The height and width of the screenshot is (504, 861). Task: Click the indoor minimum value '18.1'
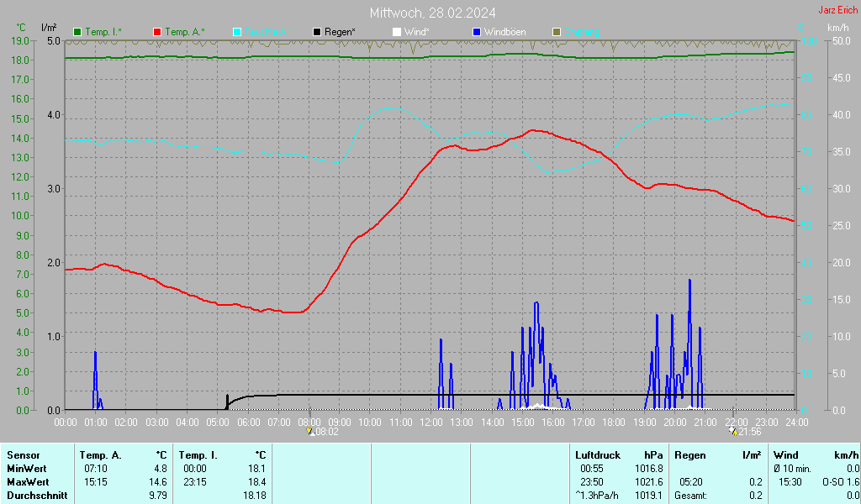point(257,469)
